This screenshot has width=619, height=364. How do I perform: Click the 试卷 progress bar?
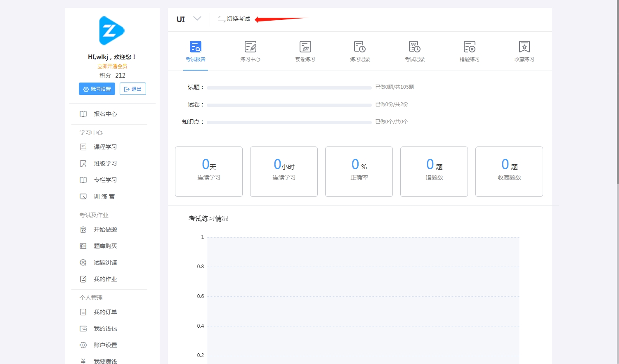[289, 105]
